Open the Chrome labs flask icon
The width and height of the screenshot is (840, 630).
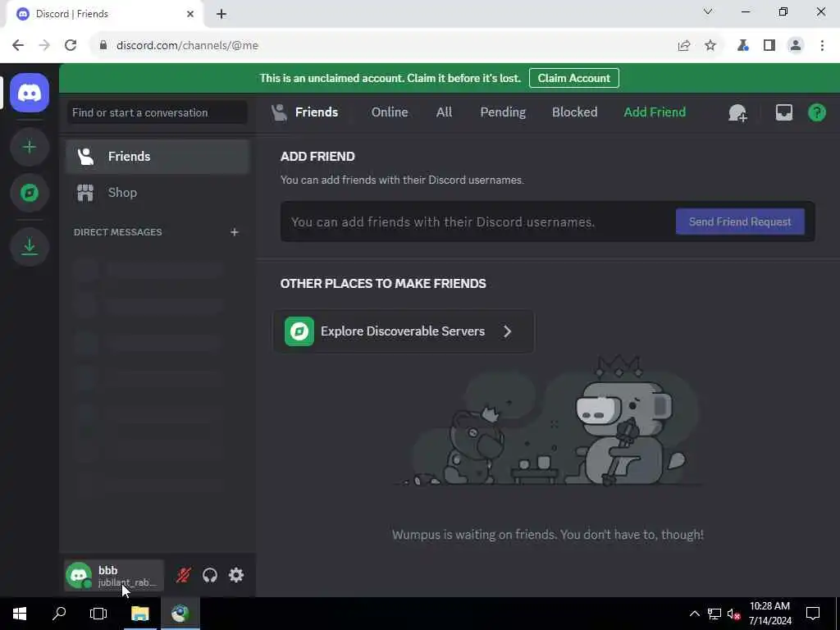tap(742, 46)
